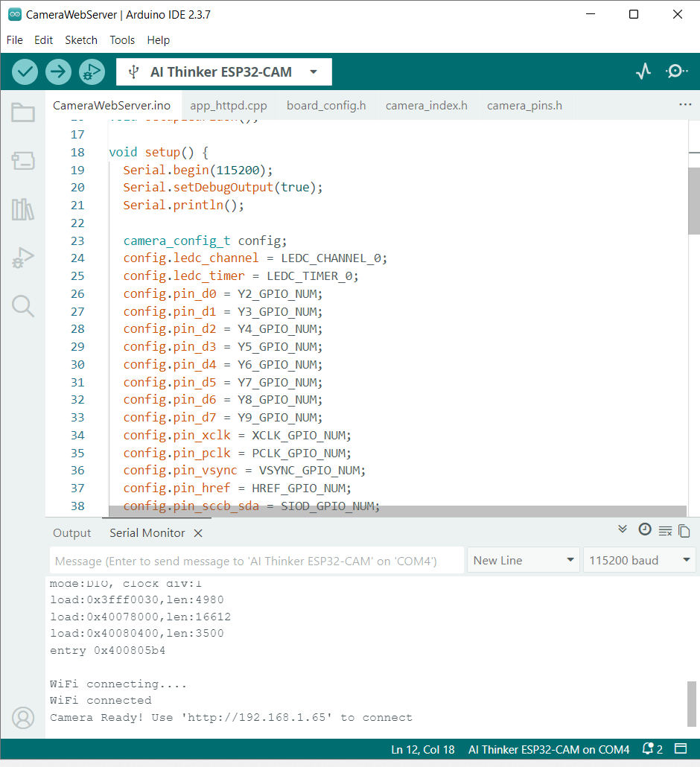Open the 115200 baud rate dropdown
The width and height of the screenshot is (700, 767).
click(640, 560)
